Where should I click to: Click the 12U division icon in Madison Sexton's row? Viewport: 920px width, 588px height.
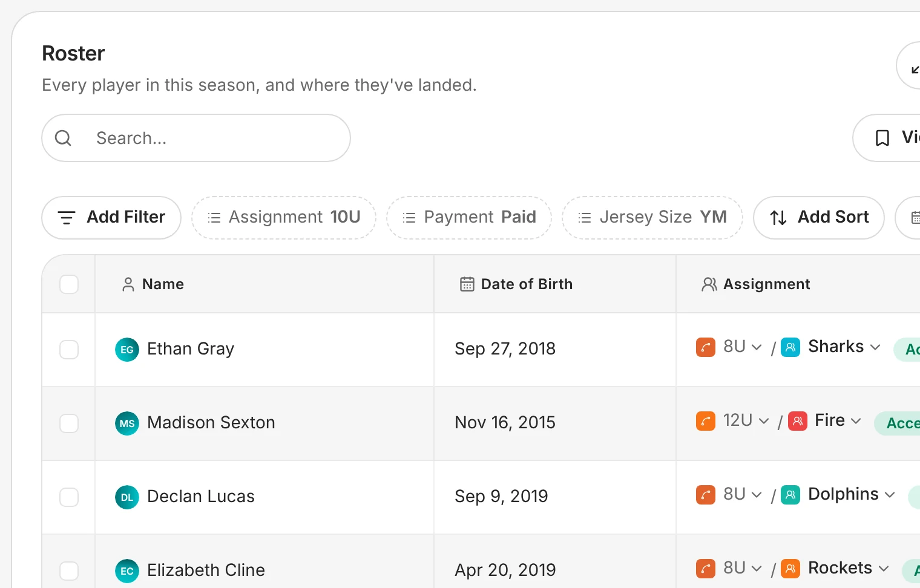click(x=706, y=421)
